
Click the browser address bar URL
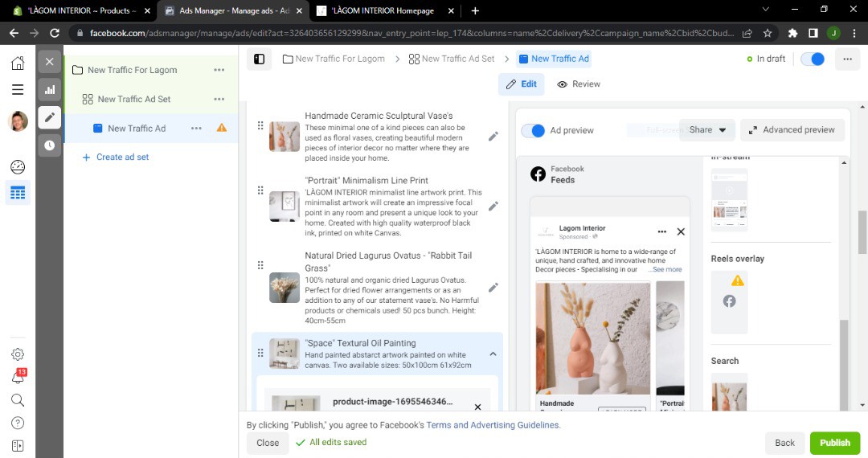[411, 33]
